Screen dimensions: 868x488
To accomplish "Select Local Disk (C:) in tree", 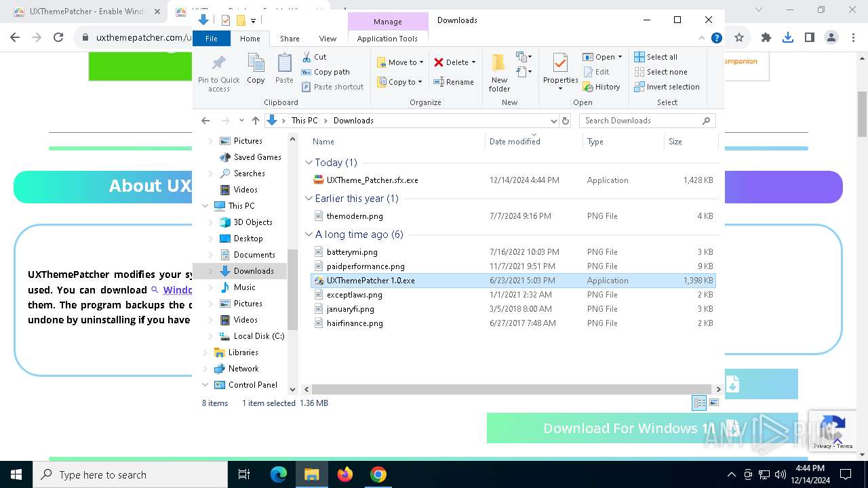I will click(x=259, y=336).
